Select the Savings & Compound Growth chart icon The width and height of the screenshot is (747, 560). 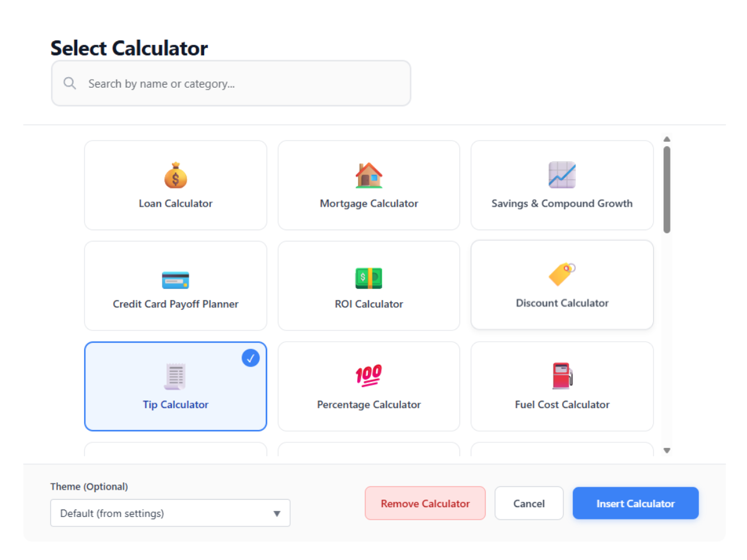click(561, 175)
